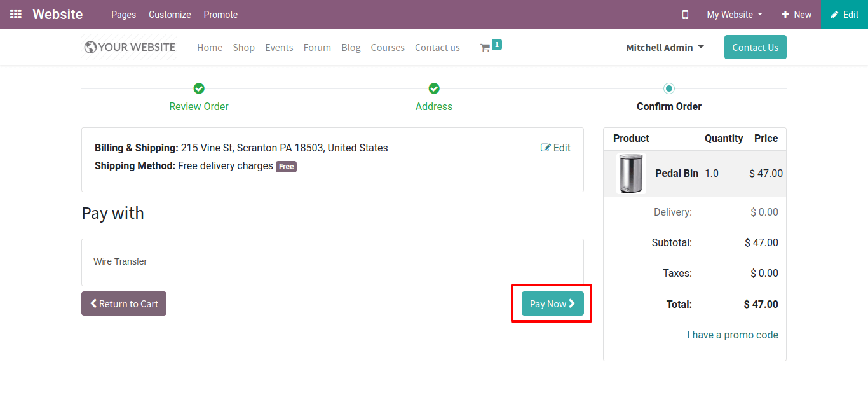Click the pencil icon beside Edit billing
Viewport: 868px width, 397px height.
[545, 148]
